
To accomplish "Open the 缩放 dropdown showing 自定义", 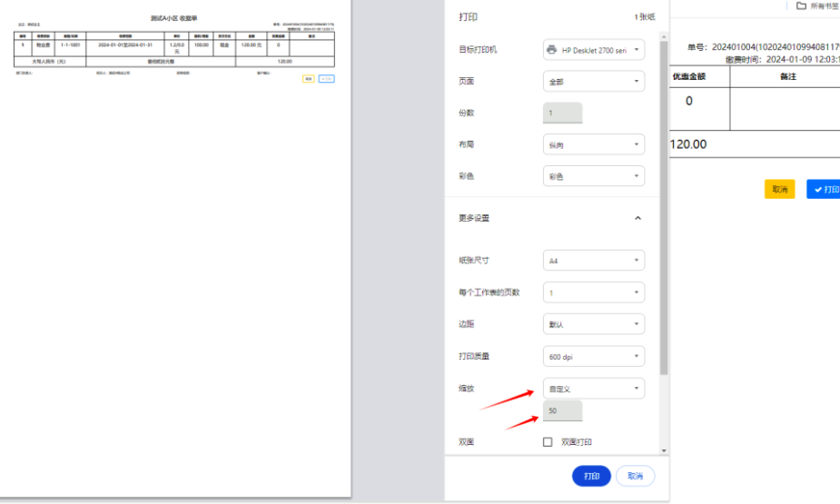I will 594,389.
